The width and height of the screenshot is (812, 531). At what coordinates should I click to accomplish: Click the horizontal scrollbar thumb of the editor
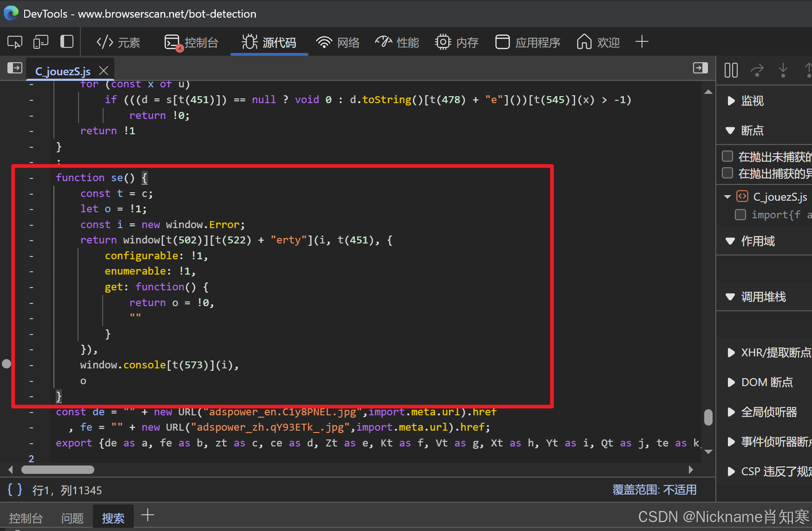click(x=58, y=470)
